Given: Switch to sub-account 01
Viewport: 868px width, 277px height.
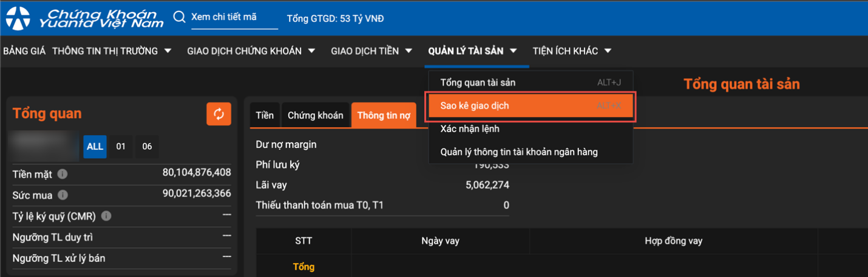Looking at the screenshot, I should point(121,146).
